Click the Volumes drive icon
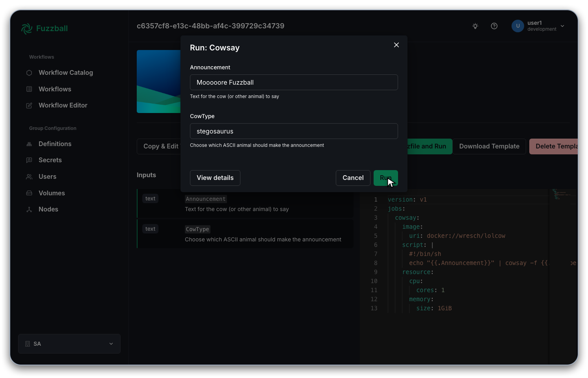588x378 pixels. tap(29, 193)
